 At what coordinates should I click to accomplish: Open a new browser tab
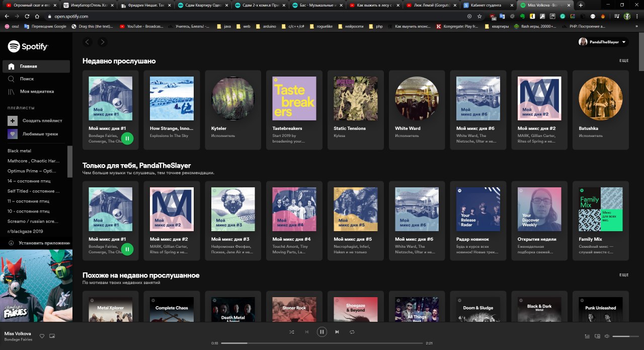[x=581, y=5]
